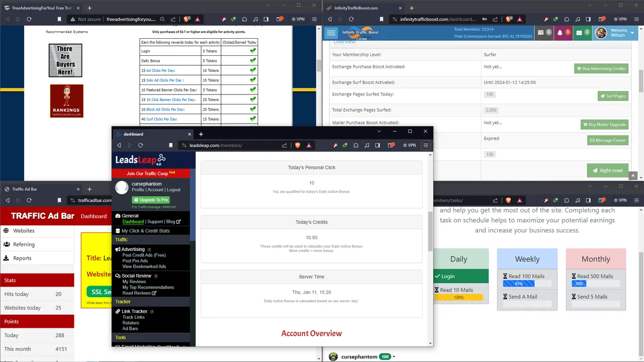Open Websites in Traffic Ad Bar sidebar

point(37,231)
